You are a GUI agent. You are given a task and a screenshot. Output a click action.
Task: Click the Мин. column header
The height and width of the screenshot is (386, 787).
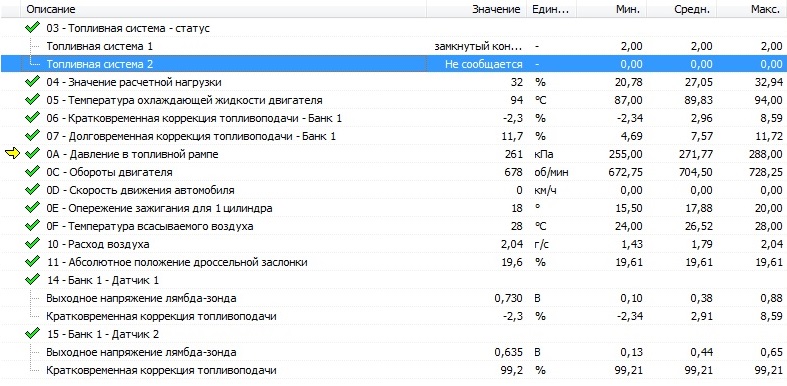611,9
